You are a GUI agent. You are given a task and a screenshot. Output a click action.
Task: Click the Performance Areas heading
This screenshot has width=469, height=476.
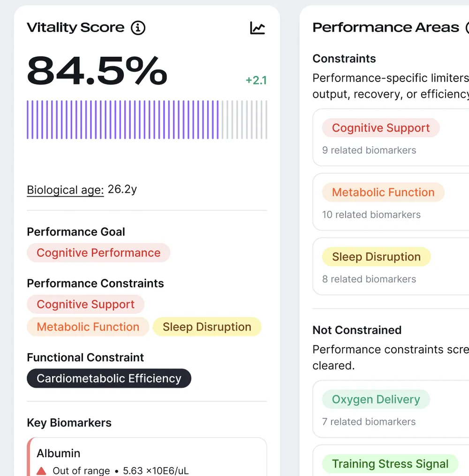386,28
